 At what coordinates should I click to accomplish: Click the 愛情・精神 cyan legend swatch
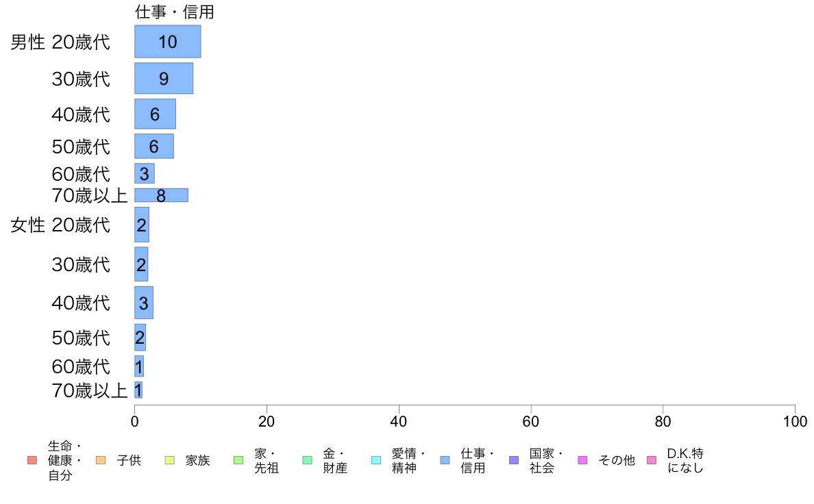click(376, 460)
